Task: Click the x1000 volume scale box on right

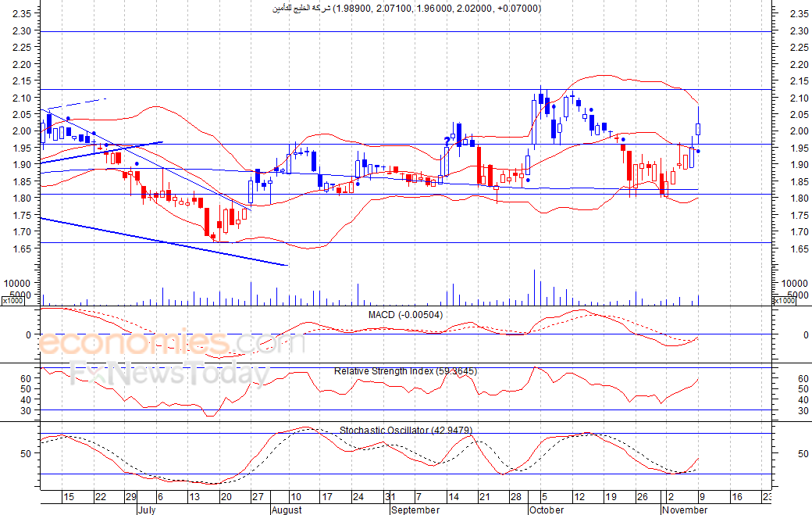Action: point(784,301)
